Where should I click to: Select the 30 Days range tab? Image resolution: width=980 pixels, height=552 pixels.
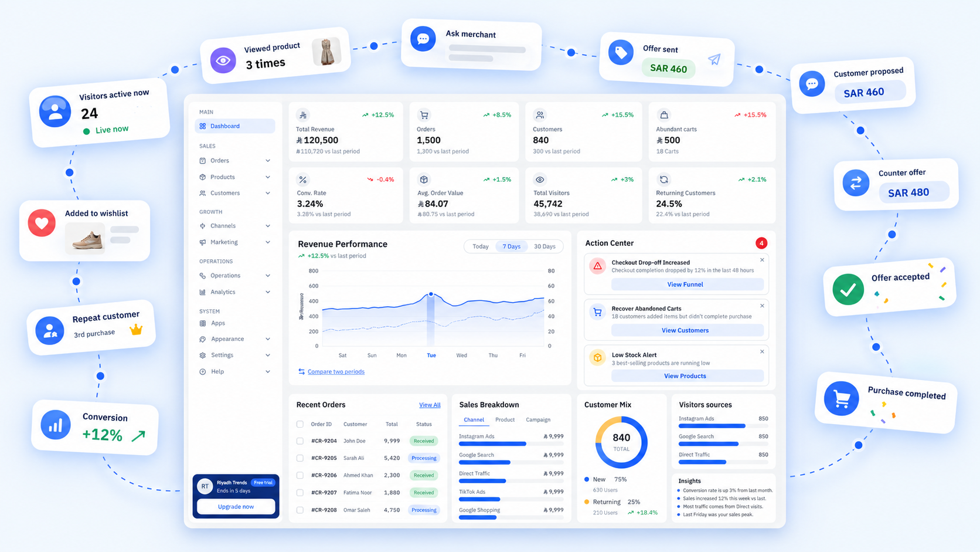tap(545, 246)
